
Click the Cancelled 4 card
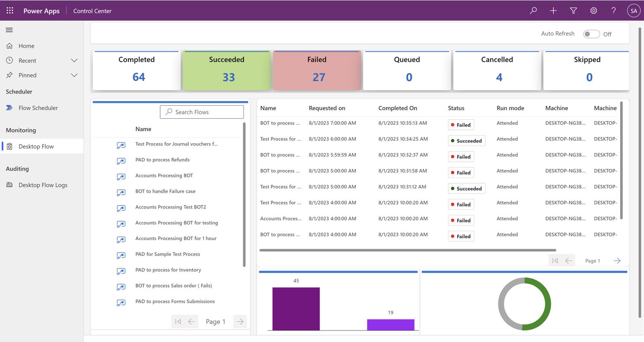pyautogui.click(x=497, y=71)
